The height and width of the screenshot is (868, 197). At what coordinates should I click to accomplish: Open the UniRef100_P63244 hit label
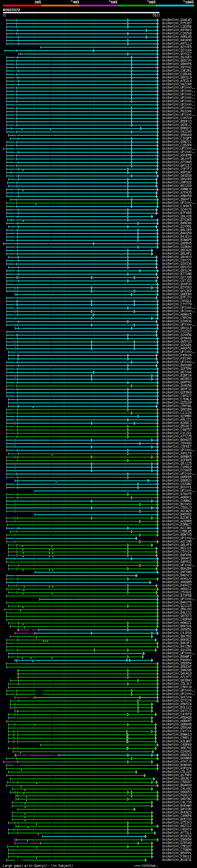coord(177,111)
